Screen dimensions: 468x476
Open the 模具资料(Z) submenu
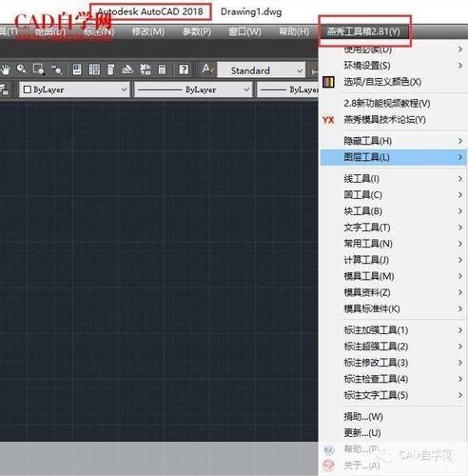click(x=393, y=292)
